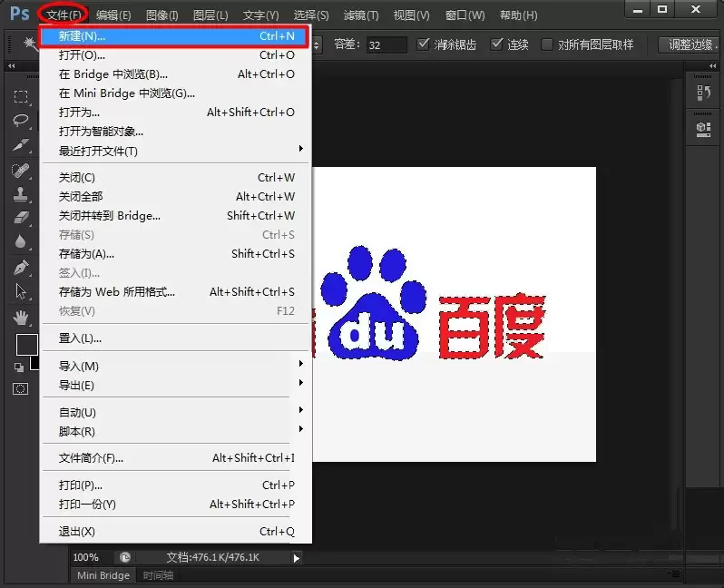Open the 文件(F) menu
Viewport: 724px width, 588px height.
point(64,15)
